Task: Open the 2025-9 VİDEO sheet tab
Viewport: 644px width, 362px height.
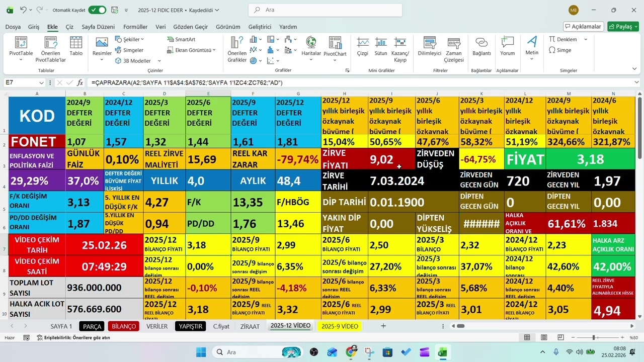Action: click(x=340, y=326)
